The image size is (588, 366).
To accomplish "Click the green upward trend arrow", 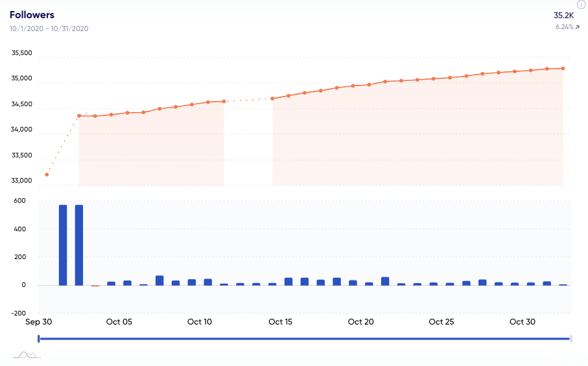I will tap(578, 27).
